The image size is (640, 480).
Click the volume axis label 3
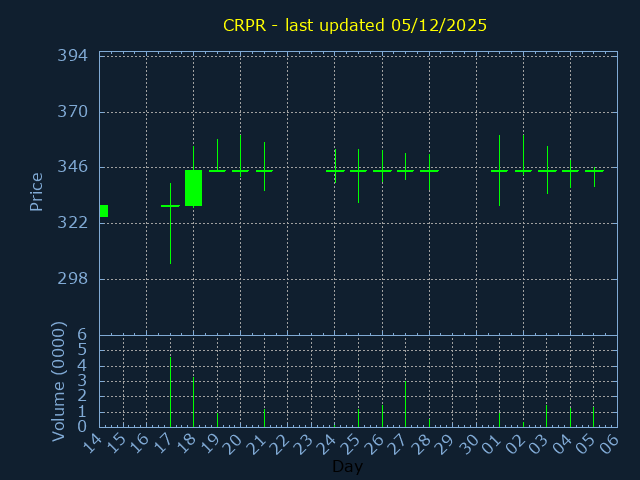(x=82, y=380)
